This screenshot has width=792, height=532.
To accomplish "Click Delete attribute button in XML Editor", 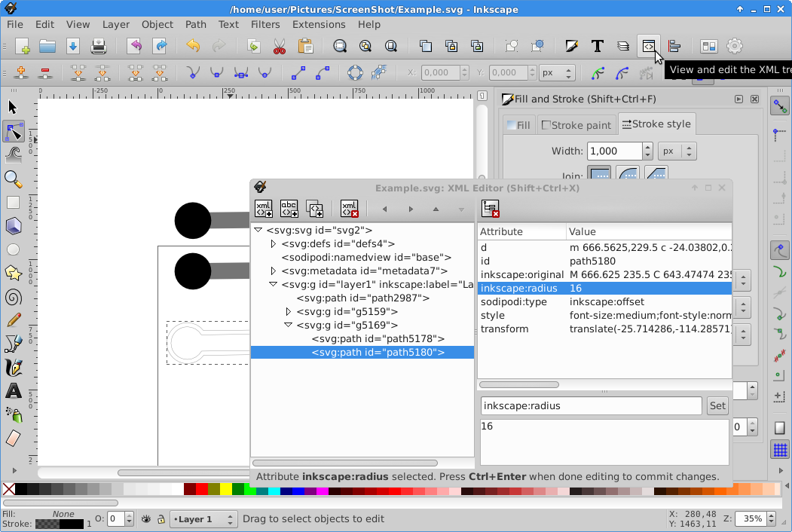I will (491, 209).
